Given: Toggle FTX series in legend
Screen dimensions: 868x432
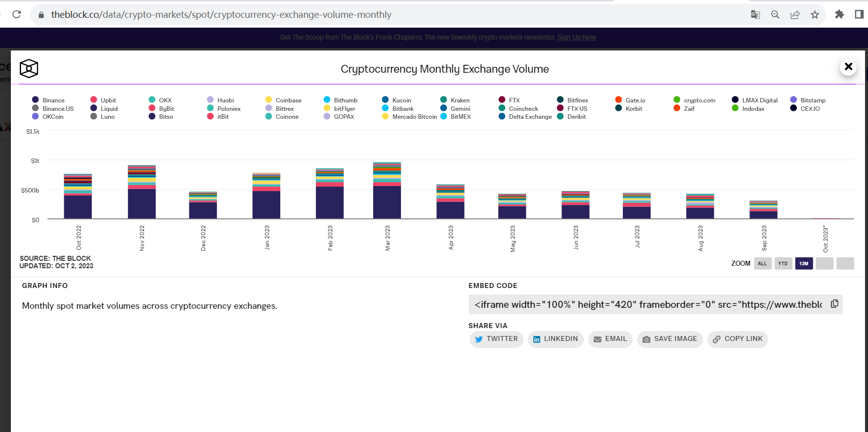Looking at the screenshot, I should pos(509,100).
